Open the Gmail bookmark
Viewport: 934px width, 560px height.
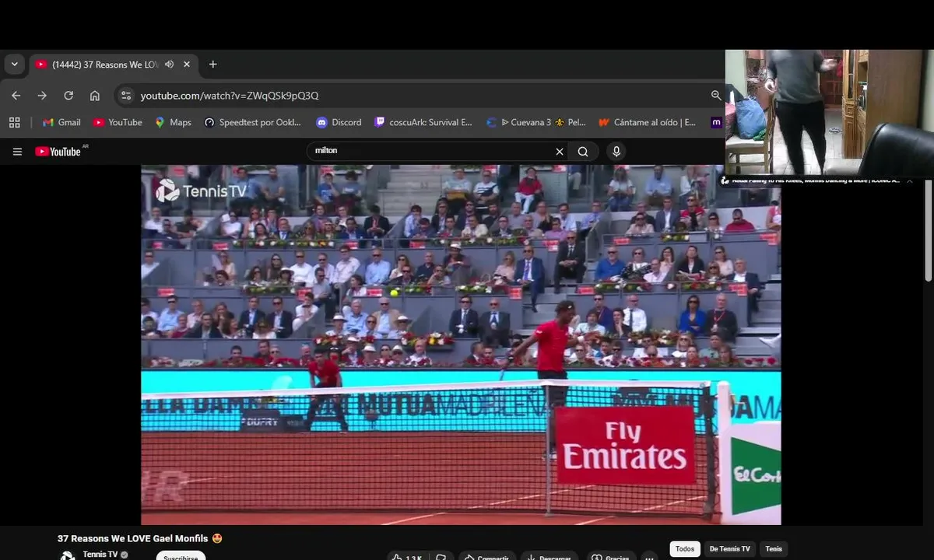pyautogui.click(x=61, y=122)
